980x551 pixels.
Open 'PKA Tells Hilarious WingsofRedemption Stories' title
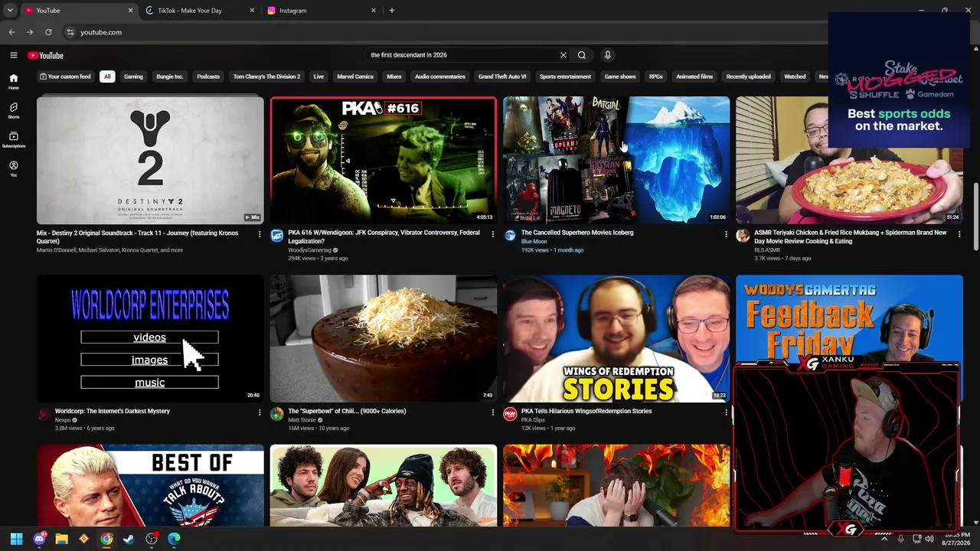click(x=586, y=411)
